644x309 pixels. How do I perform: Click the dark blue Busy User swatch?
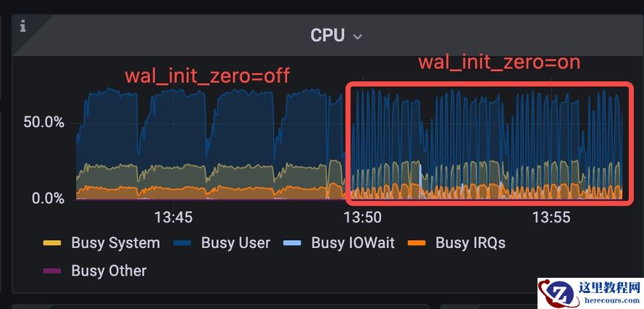point(182,243)
